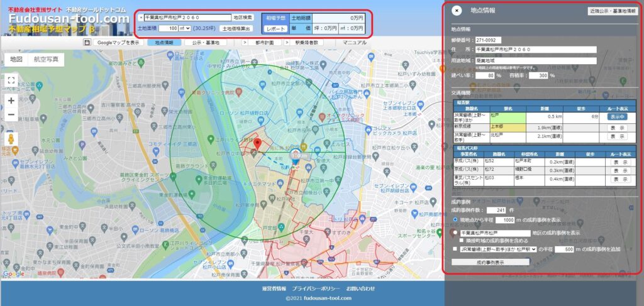Expand 都市計画 arrow button
The height and width of the screenshot is (306, 644).
pyautogui.click(x=244, y=42)
